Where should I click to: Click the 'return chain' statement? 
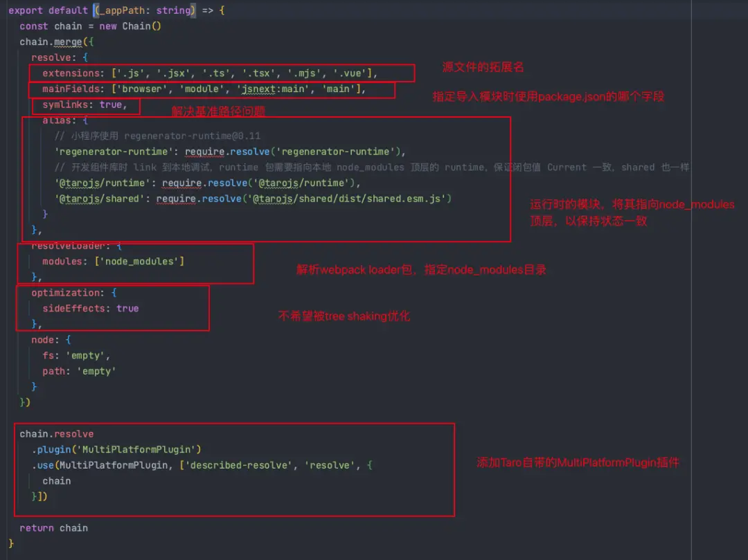[x=53, y=528]
